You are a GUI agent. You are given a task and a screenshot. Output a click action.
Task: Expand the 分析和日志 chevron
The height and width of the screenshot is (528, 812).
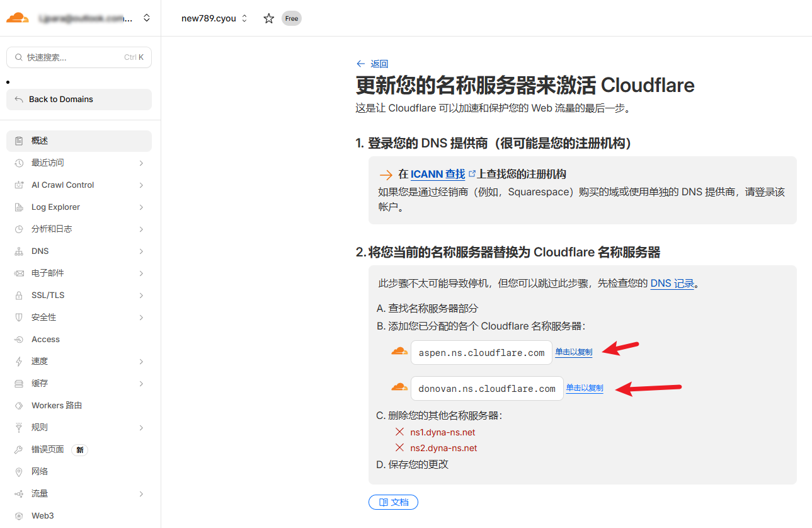tap(141, 229)
